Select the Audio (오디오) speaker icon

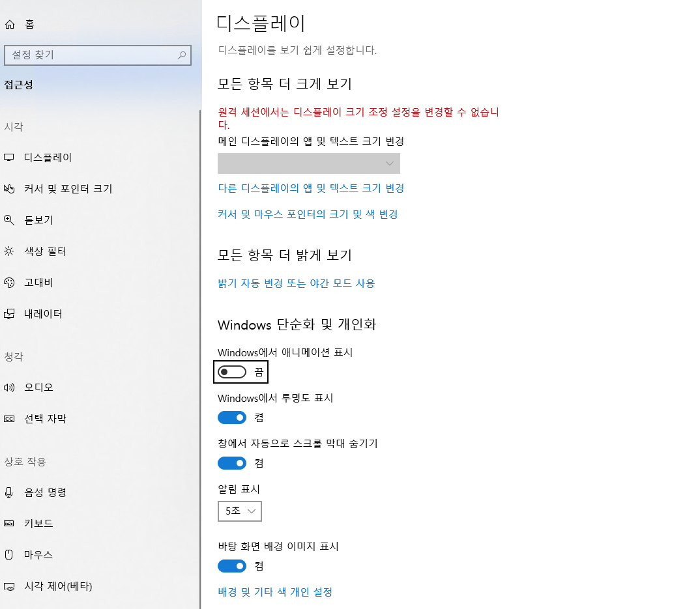pyautogui.click(x=9, y=388)
